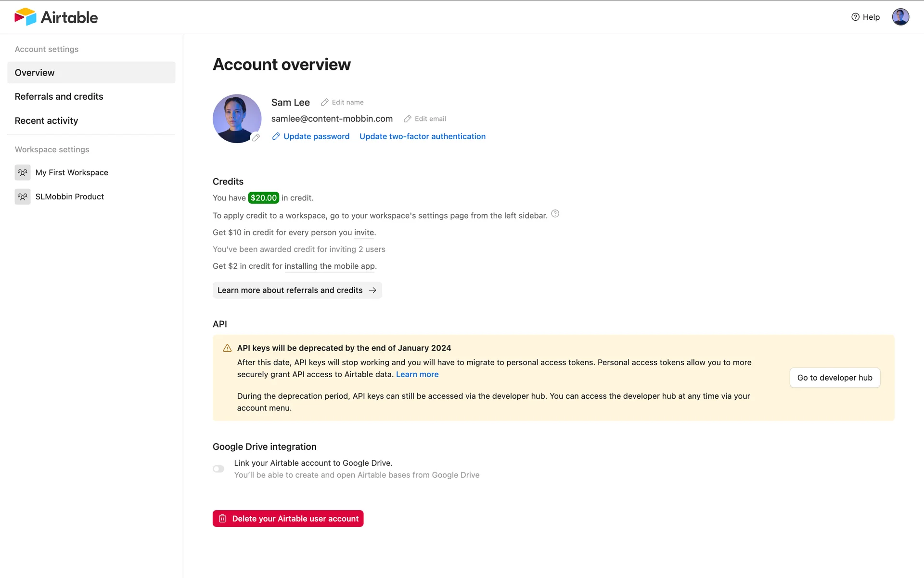Click the Airtable logo
Image resolution: width=924 pixels, height=578 pixels.
(x=56, y=17)
